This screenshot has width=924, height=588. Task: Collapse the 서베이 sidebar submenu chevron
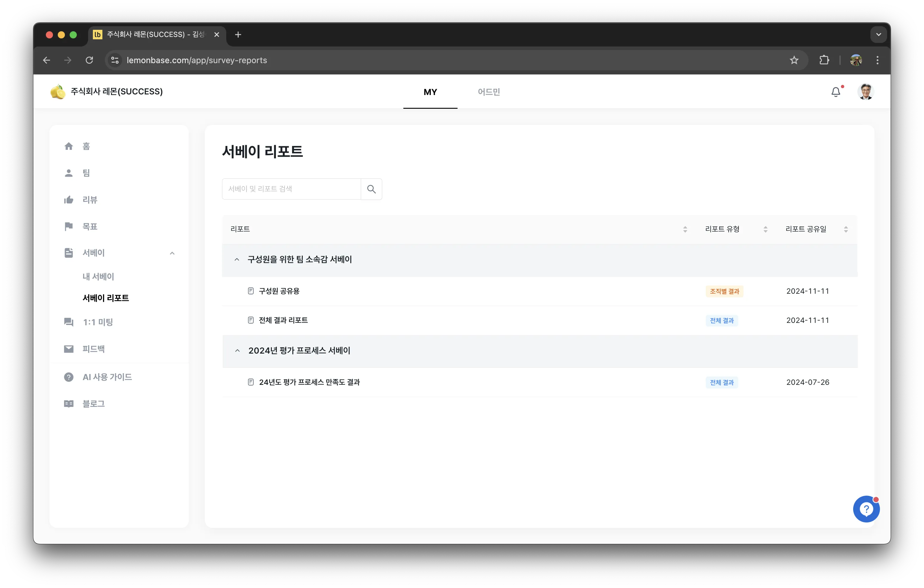172,253
